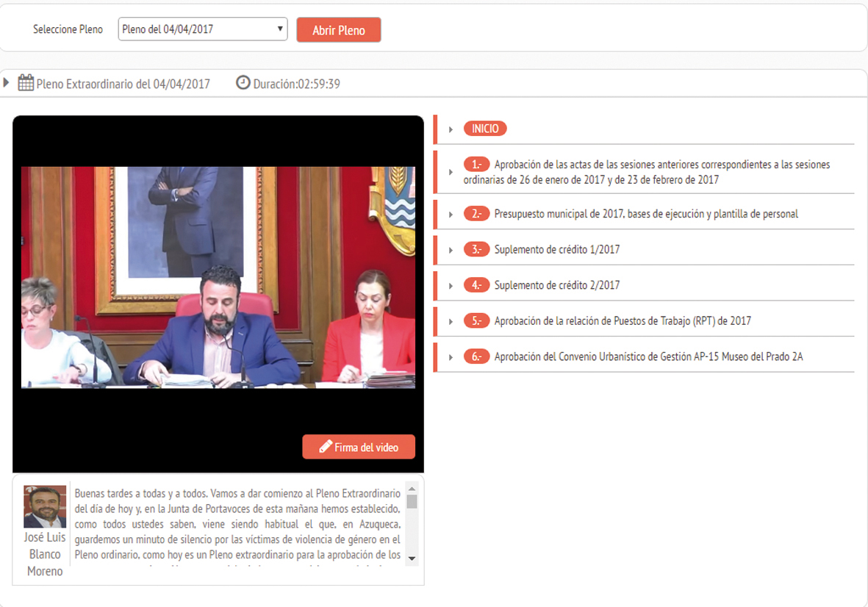Viewport: 868px width, 607px height.
Task: Expand the Suplemento de crédito 1/2017 arrow
Action: (451, 250)
